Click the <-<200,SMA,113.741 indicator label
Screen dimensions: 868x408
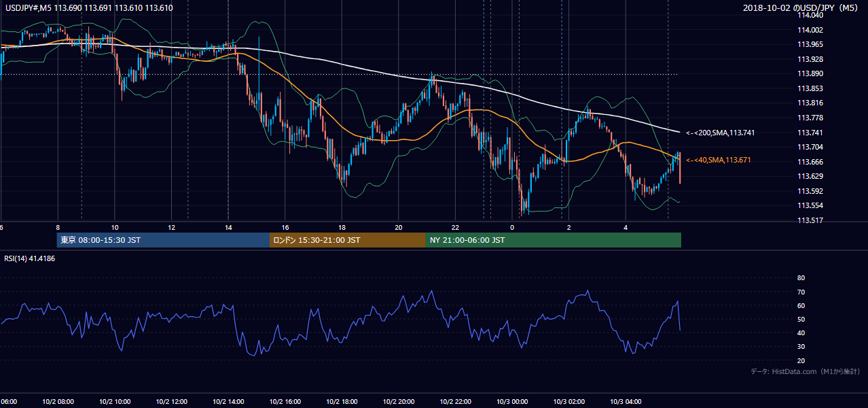point(721,133)
